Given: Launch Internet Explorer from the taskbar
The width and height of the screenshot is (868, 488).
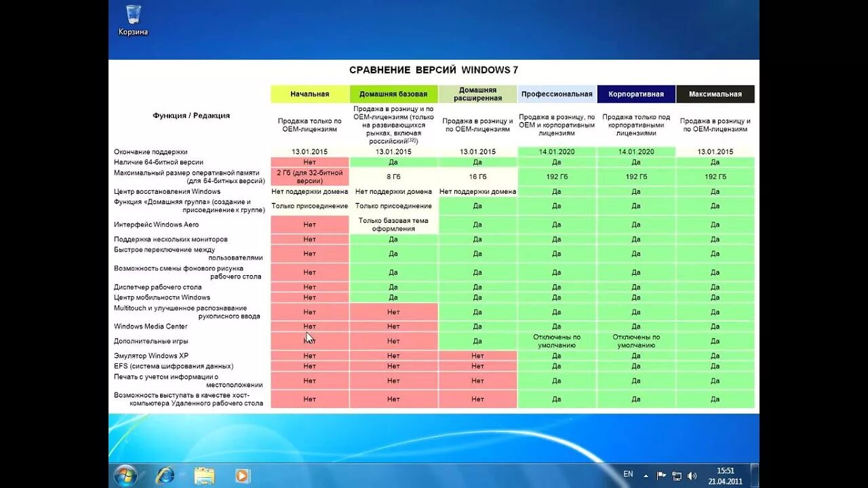Looking at the screenshot, I should 165,476.
